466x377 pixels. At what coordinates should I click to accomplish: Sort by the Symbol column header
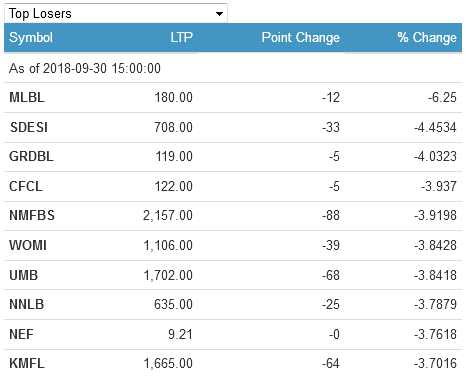coord(31,37)
